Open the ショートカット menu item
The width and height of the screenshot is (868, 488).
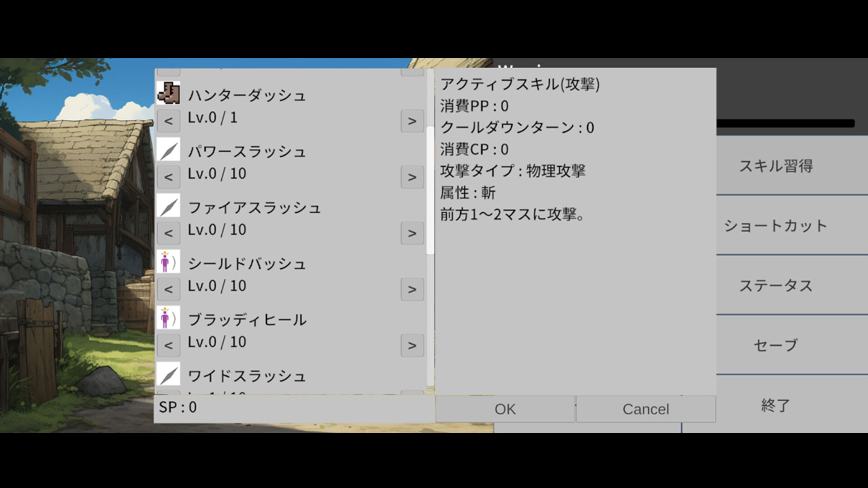pyautogui.click(x=776, y=225)
